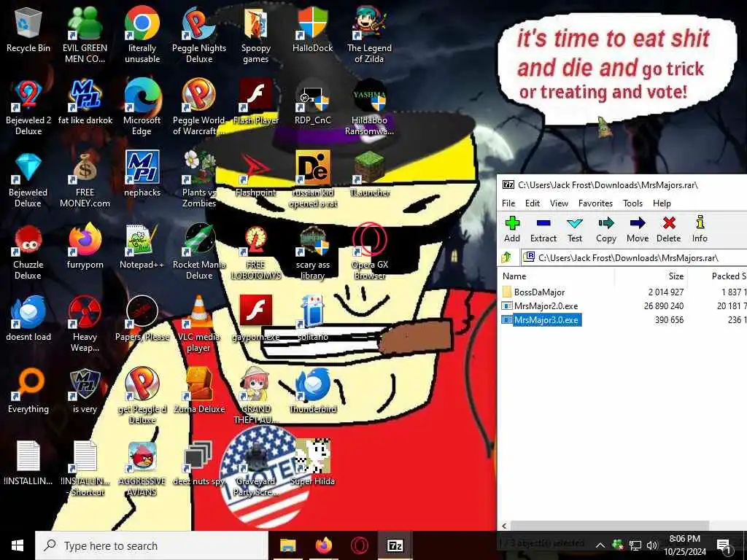
Task: Select The Legend of Zilda icon
Action: (369, 34)
